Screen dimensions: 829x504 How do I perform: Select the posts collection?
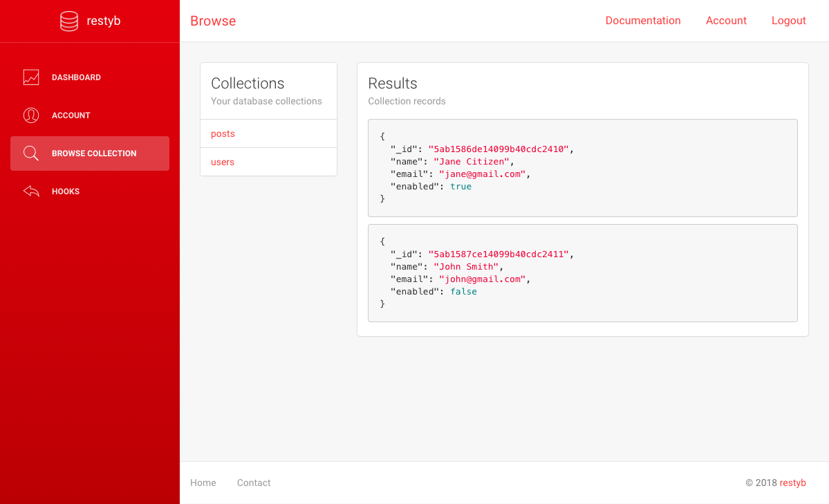coord(268,134)
